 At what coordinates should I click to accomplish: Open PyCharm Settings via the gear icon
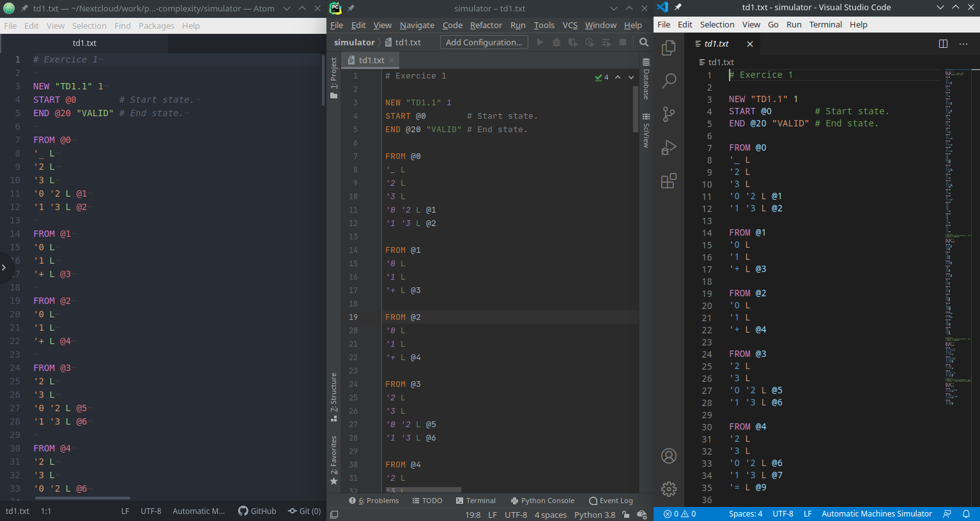tap(668, 488)
